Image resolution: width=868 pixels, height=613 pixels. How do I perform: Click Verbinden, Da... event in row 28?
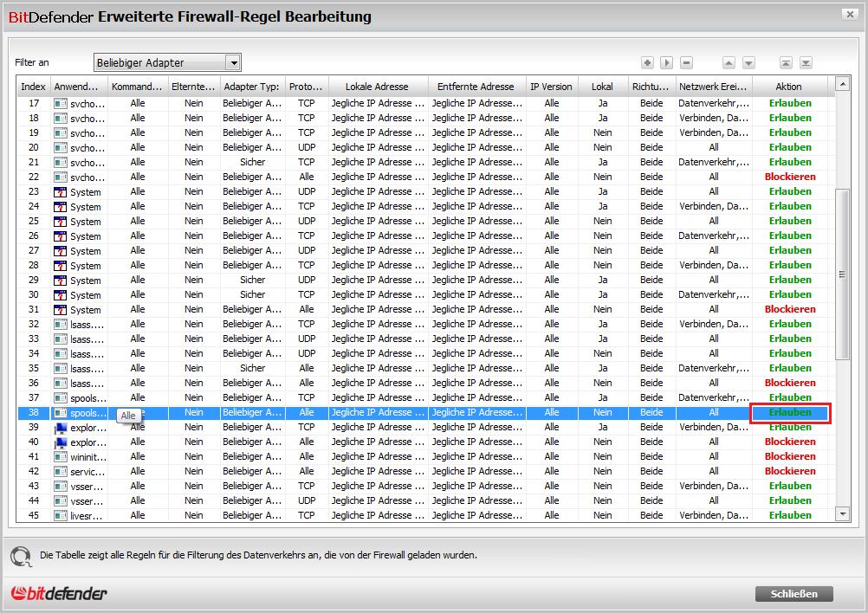tap(714, 265)
